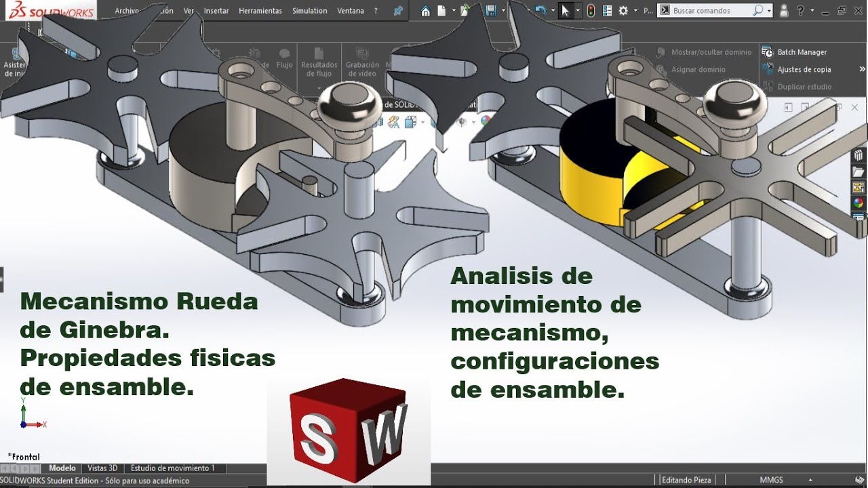Click the Resultados de flujo icon
The image size is (868, 488).
(x=319, y=54)
